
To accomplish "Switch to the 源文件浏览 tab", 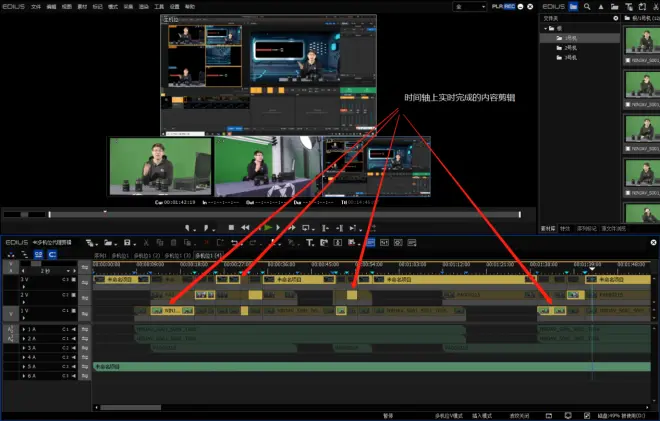I will click(x=613, y=229).
